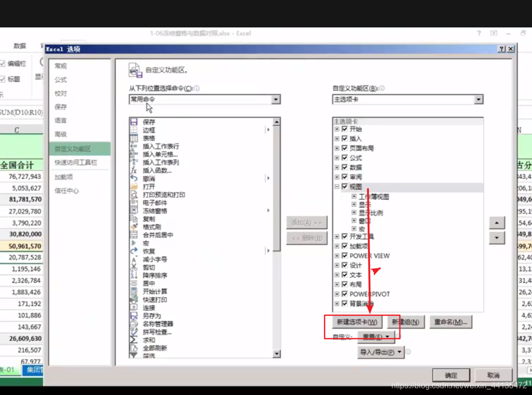
Task: Select the 打印预览和打印 icon
Action: point(134,195)
